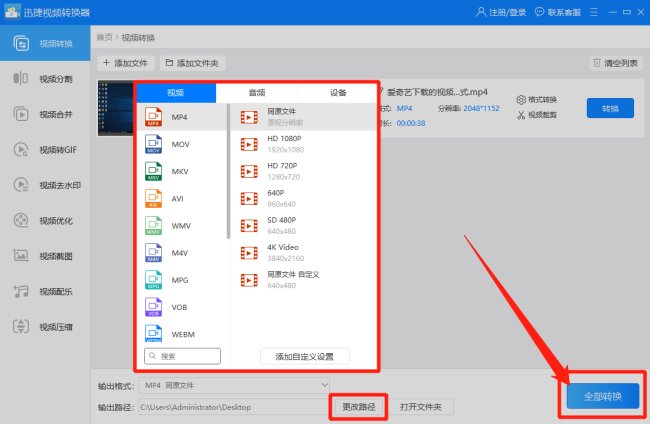This screenshot has width=650, height=424.
Task: Choose the HD 1080P resolution preset
Action: (303, 144)
